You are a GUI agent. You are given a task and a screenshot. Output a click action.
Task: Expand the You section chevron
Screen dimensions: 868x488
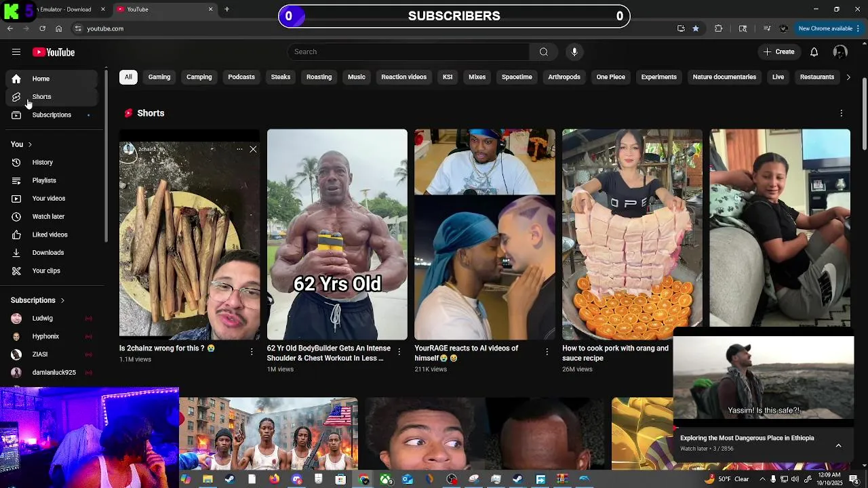pos(30,144)
